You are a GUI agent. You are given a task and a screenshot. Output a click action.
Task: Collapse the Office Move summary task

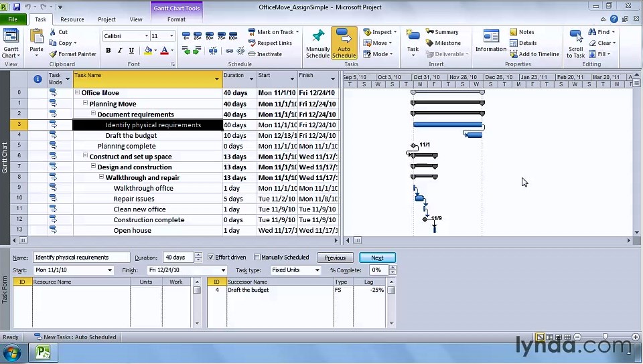click(77, 92)
